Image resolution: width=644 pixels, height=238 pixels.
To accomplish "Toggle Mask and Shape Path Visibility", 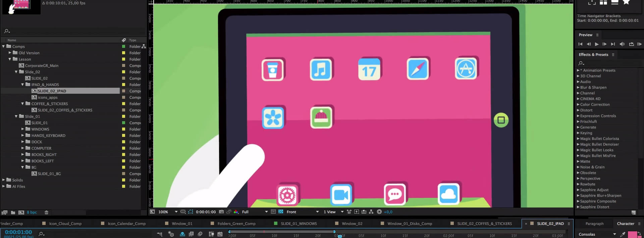I will coord(191,212).
